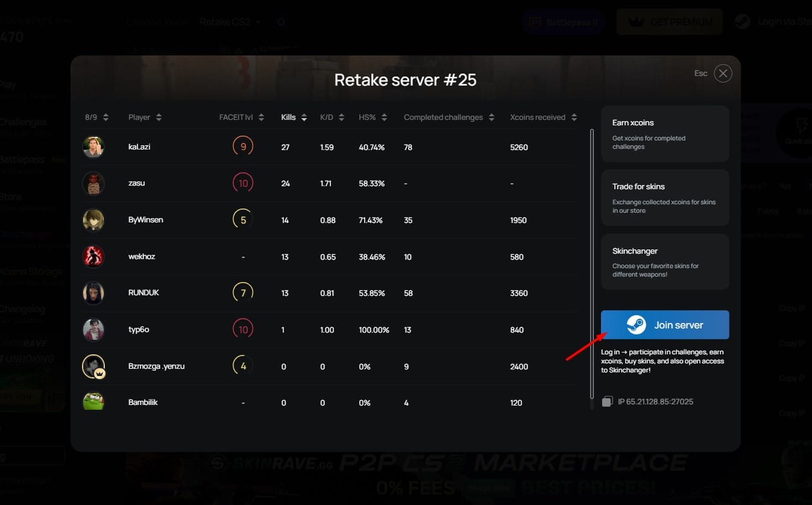Screen dimensions: 812x505
Task: Click Login via Steam link
Action: 774,22
